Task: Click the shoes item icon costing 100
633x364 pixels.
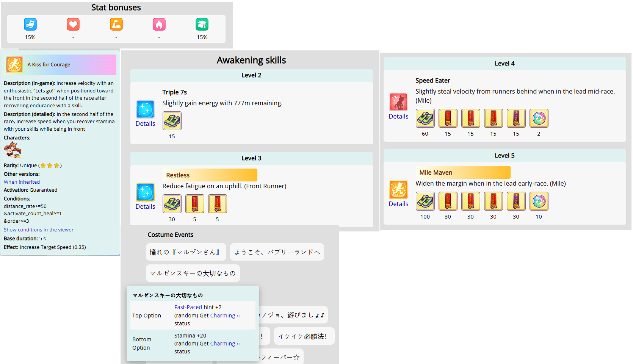Action: point(425,201)
